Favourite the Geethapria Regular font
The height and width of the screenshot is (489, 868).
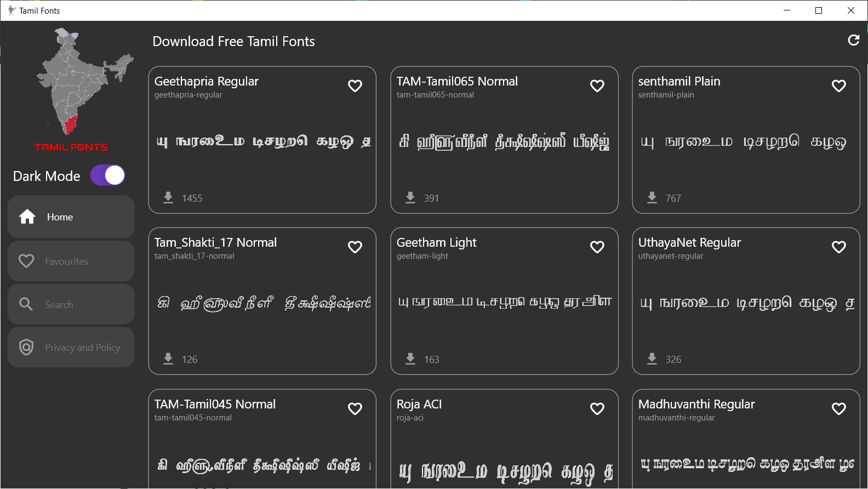[355, 86]
